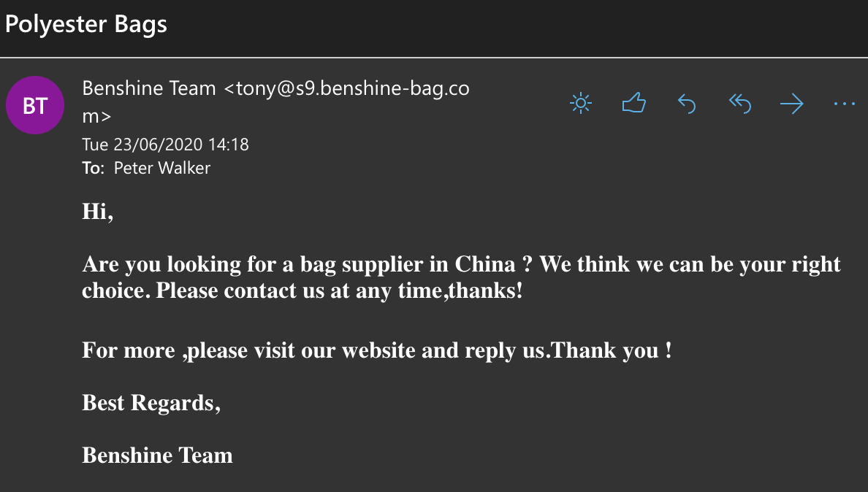868x492 pixels.
Task: Forward this email using arrow icon
Action: (791, 104)
